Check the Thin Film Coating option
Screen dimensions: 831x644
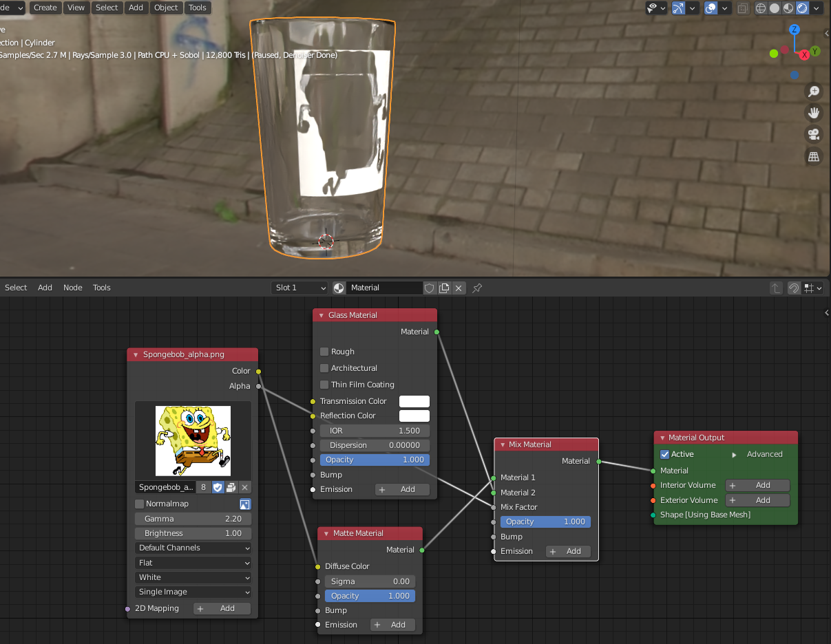coord(324,385)
